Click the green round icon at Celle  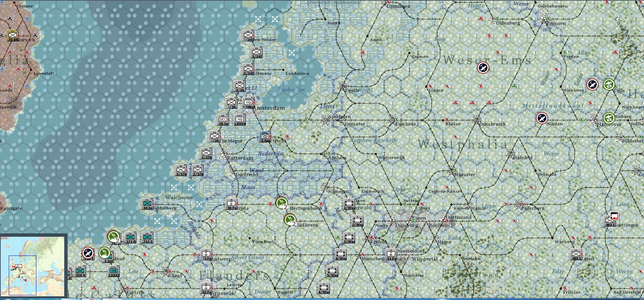609,84
